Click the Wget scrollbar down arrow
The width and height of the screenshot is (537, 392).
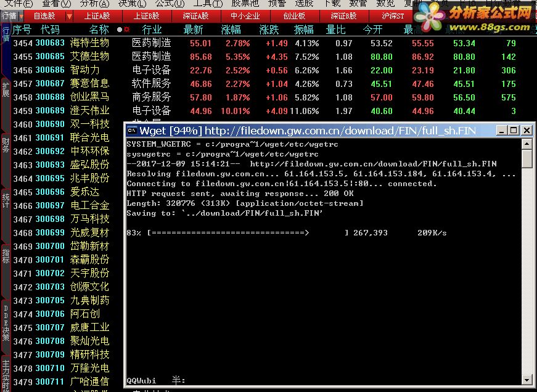(x=527, y=379)
